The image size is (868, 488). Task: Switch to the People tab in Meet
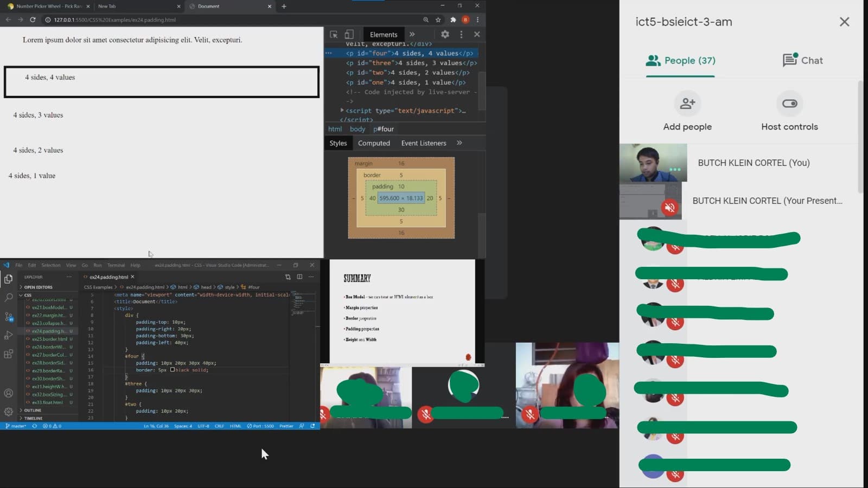680,60
